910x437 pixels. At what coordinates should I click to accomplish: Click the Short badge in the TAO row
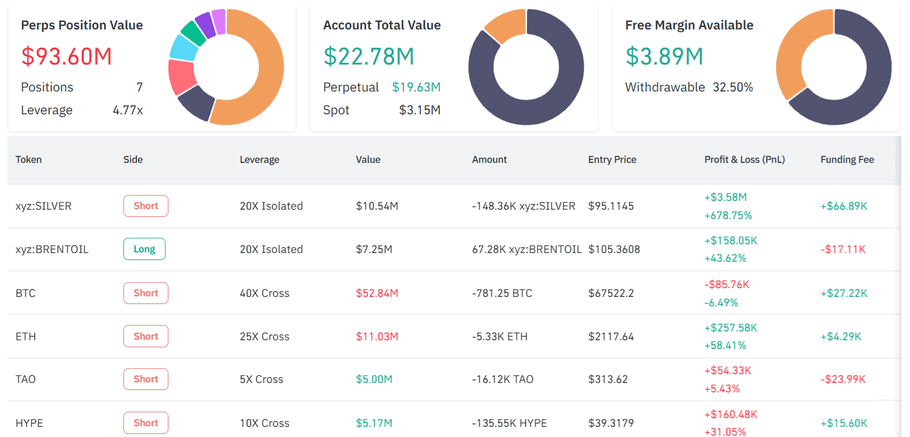click(145, 379)
